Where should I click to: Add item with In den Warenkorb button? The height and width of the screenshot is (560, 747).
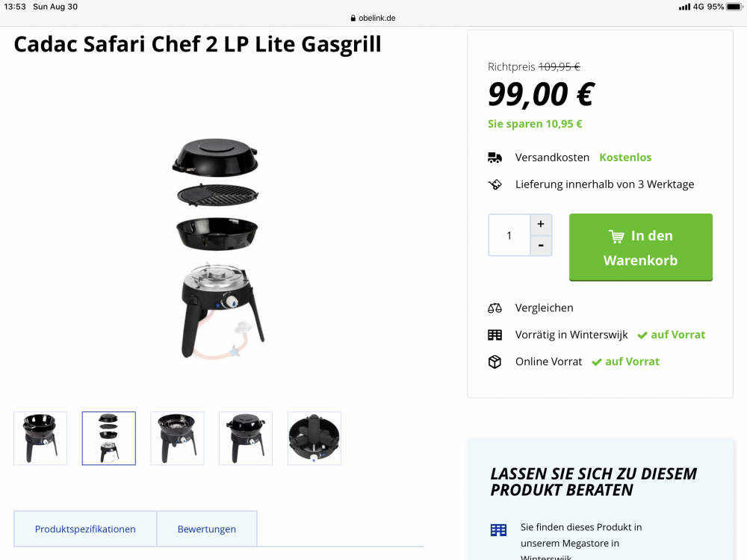pos(641,247)
